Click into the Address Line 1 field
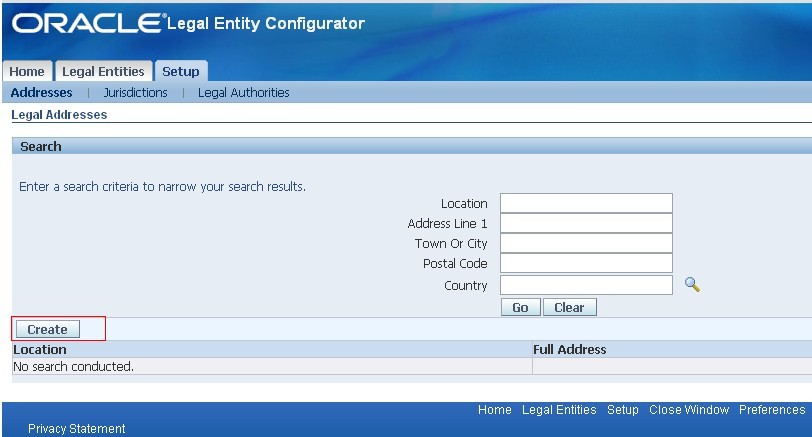Image resolution: width=812 pixels, height=437 pixels. (586, 223)
